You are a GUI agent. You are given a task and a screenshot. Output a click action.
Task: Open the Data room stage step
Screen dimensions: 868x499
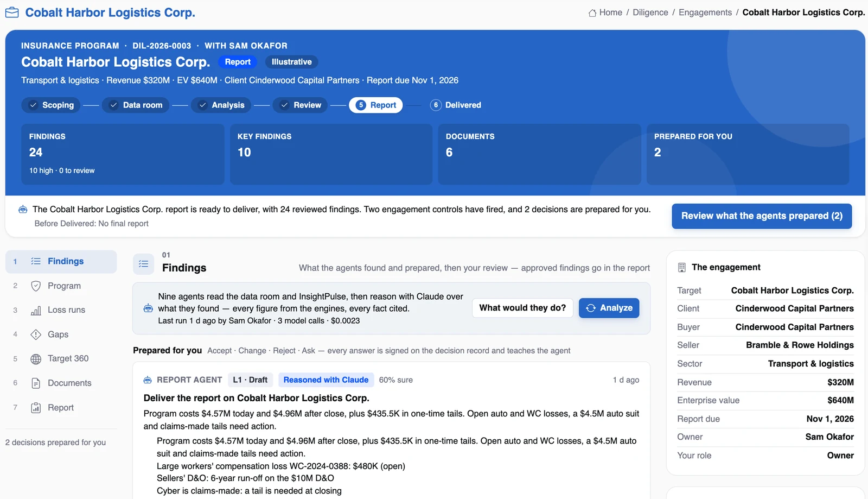click(x=136, y=105)
